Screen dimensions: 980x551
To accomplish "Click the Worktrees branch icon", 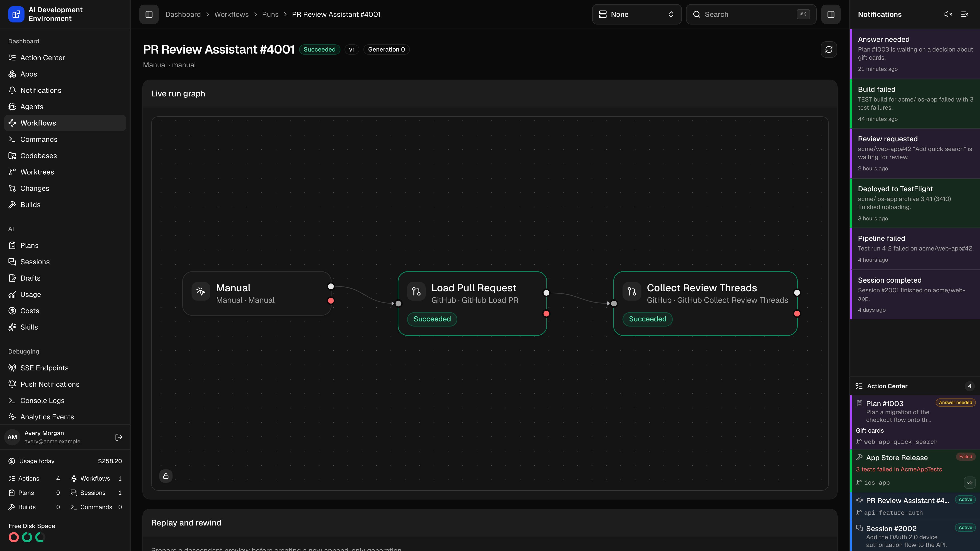I will tap(12, 172).
